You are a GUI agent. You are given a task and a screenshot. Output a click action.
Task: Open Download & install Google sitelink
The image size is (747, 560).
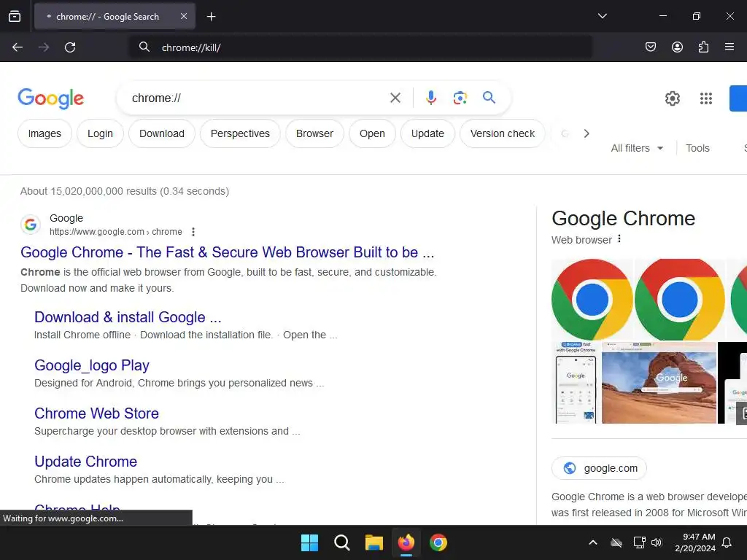(x=128, y=317)
